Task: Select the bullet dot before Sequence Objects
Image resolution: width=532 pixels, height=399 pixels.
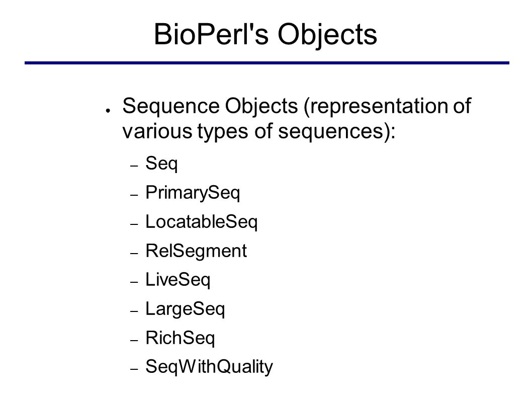Action: click(108, 111)
